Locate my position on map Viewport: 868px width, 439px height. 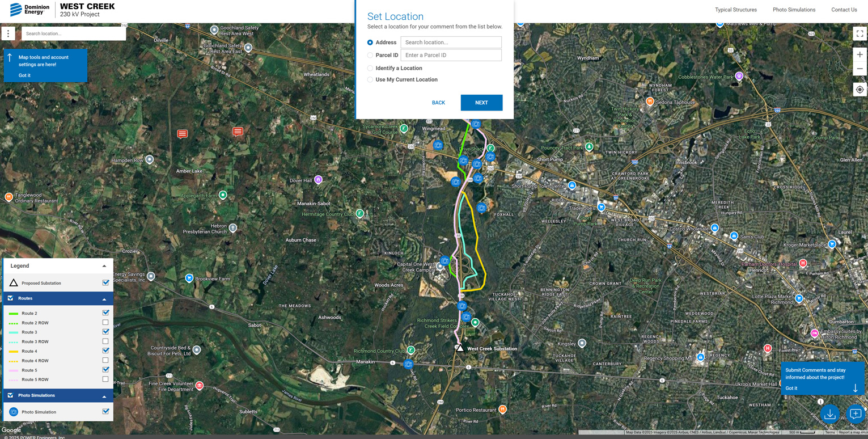click(859, 90)
